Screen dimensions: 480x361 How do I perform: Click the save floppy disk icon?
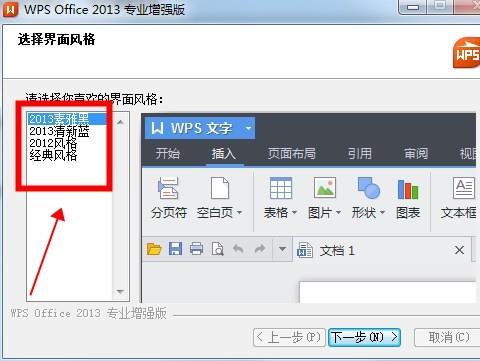[x=175, y=249]
